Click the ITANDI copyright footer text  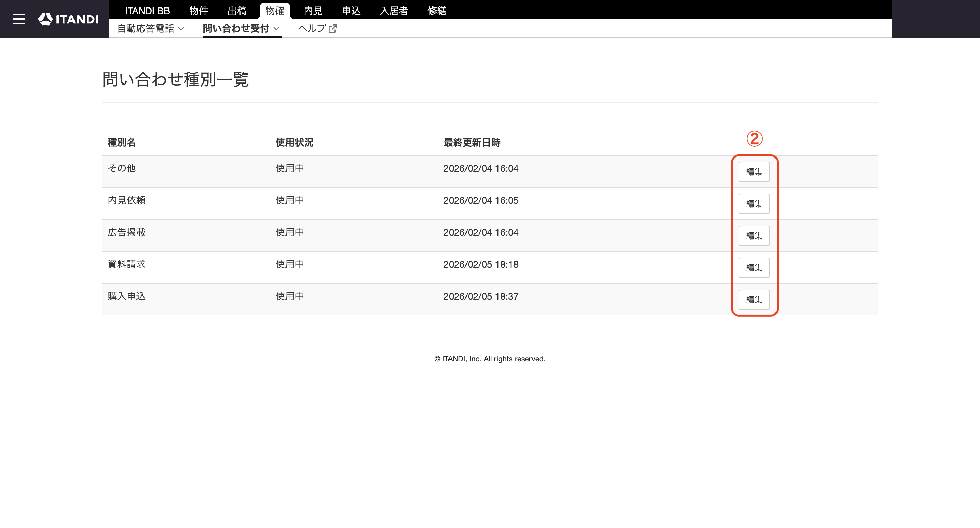coord(490,359)
